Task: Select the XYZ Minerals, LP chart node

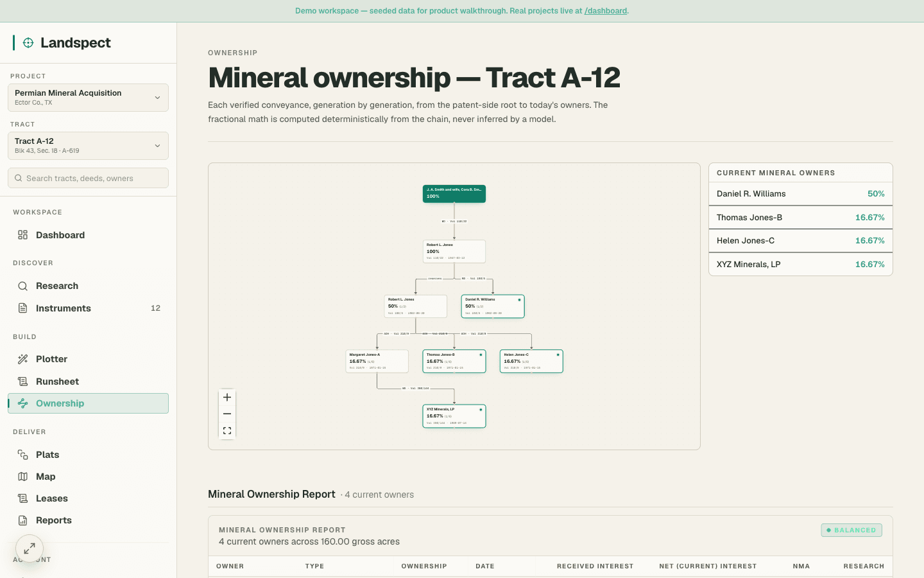Action: click(454, 416)
